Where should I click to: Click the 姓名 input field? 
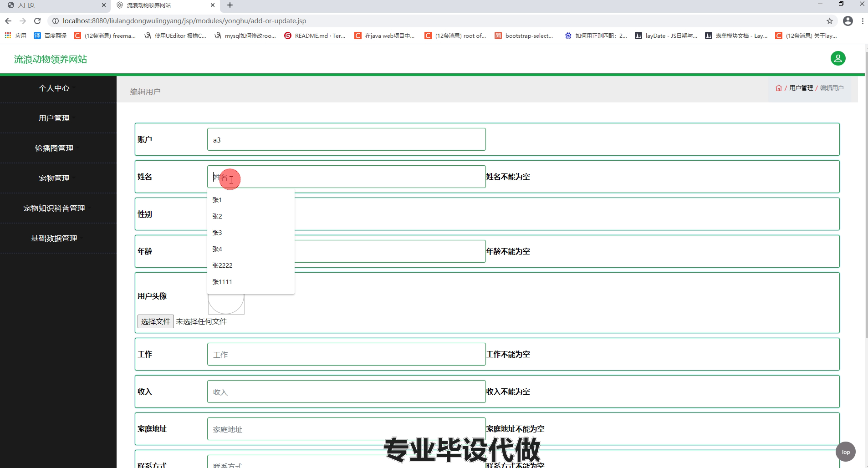346,177
